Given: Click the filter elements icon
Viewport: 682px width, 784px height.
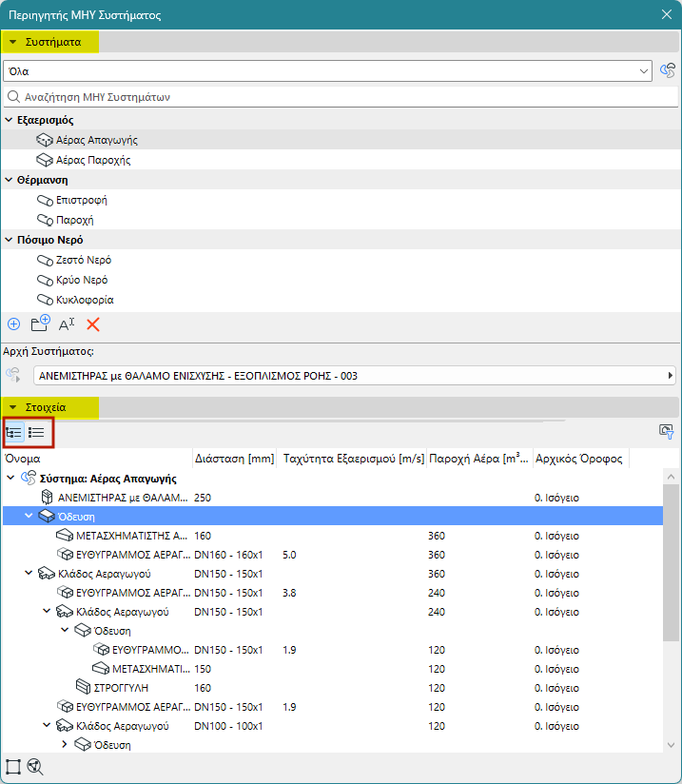Looking at the screenshot, I should [666, 432].
